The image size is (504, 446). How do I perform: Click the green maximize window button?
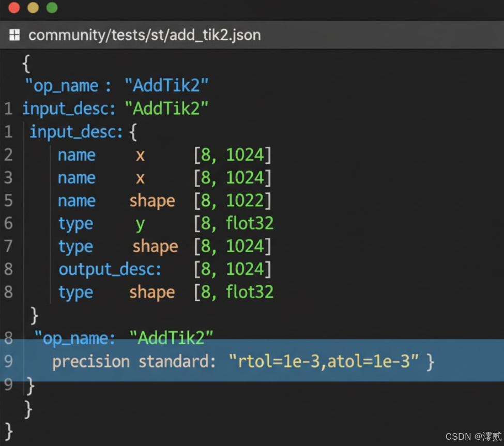(x=52, y=7)
